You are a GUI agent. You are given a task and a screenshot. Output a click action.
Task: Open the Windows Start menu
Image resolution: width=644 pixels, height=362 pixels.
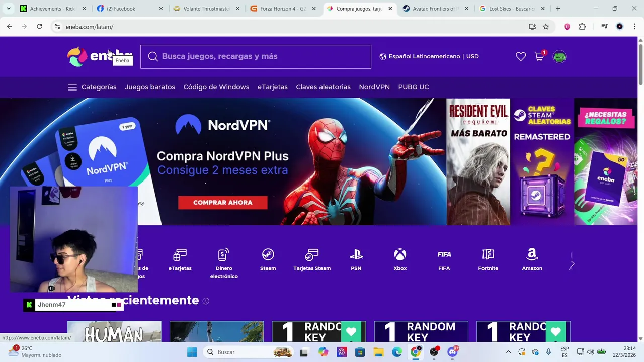click(192, 352)
